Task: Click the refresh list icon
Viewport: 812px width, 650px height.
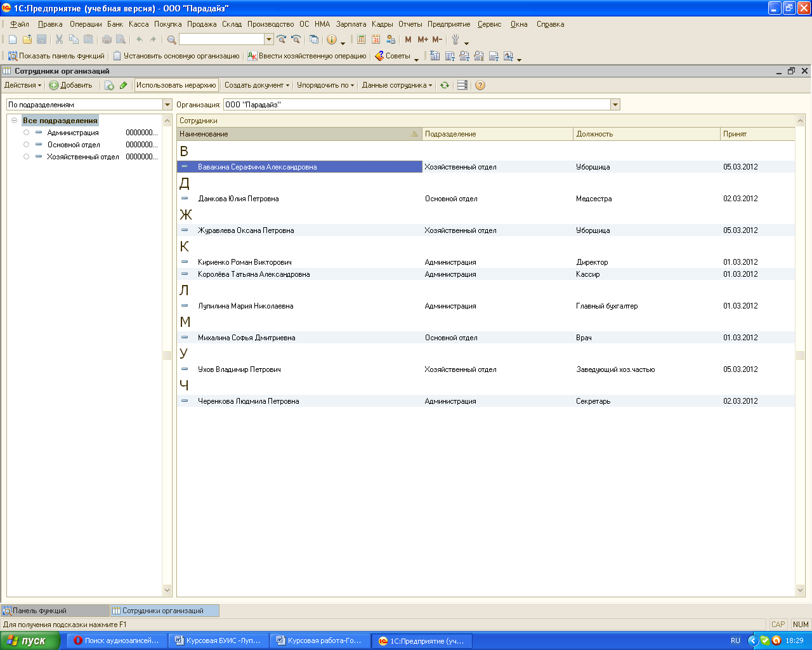Action: (445, 85)
